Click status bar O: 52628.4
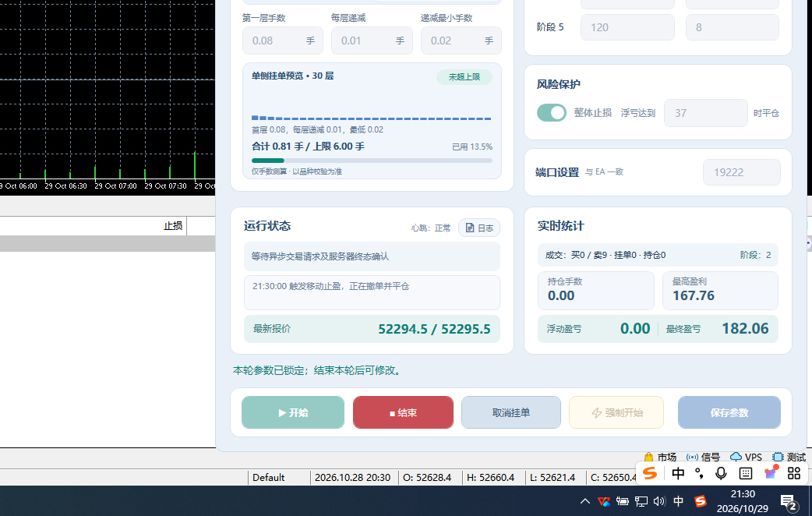This screenshot has width=812, height=516. pos(427,477)
